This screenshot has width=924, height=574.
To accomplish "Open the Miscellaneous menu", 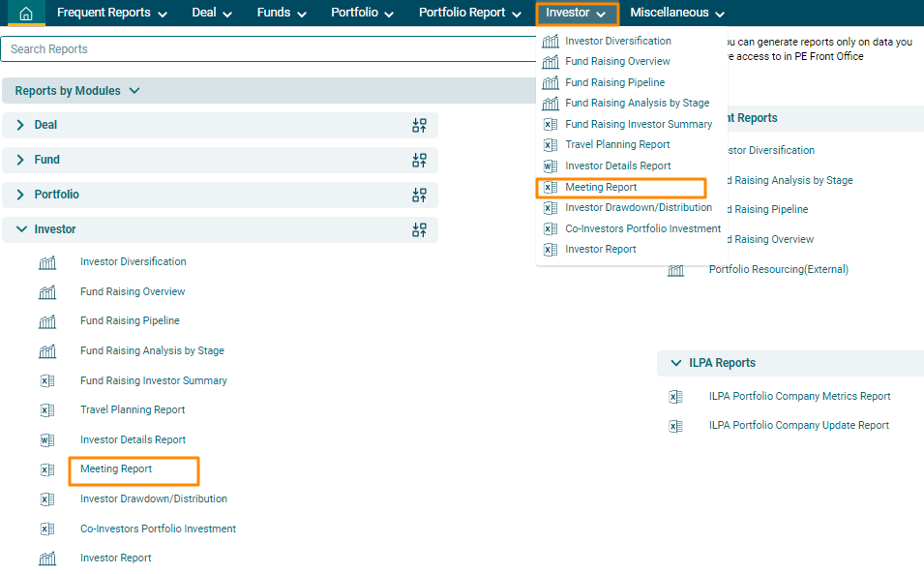I will [x=677, y=14].
